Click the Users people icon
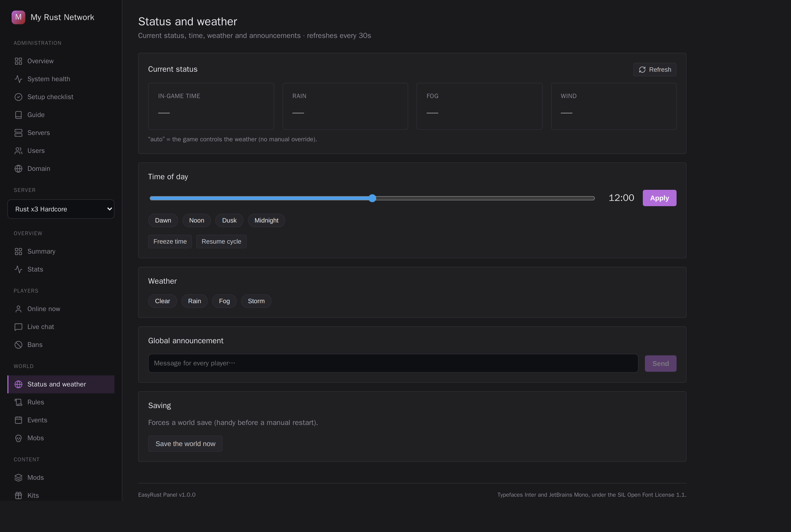Image resolution: width=791 pixels, height=532 pixels. (x=18, y=151)
